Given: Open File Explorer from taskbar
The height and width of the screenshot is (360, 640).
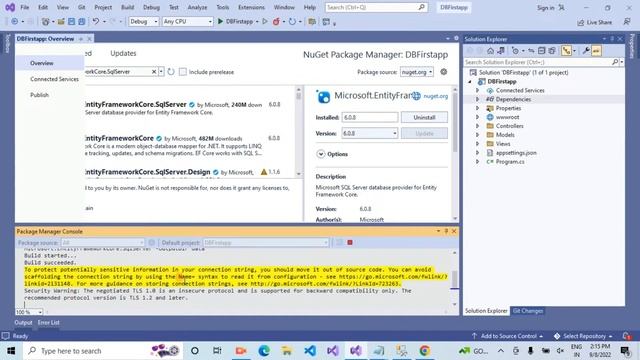Looking at the screenshot, I should pos(287,351).
